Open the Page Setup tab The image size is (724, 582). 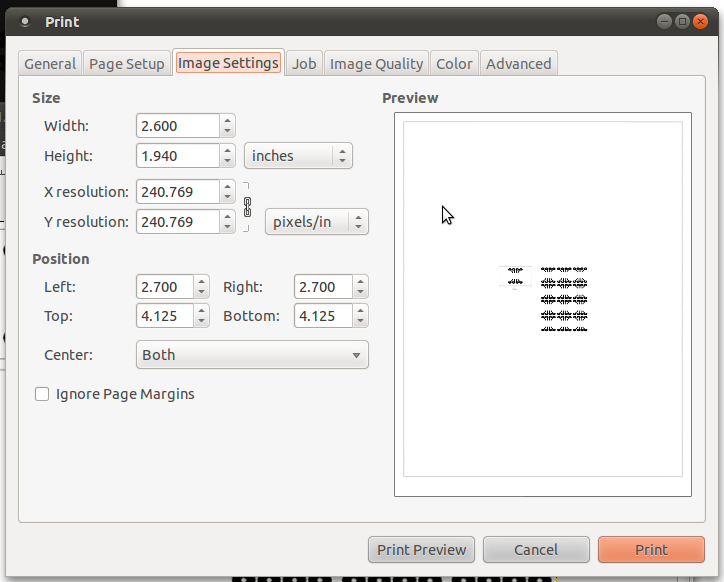tap(127, 64)
